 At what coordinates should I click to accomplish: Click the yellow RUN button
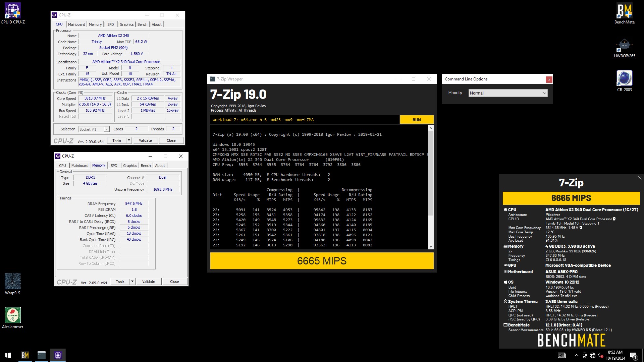[x=417, y=120]
